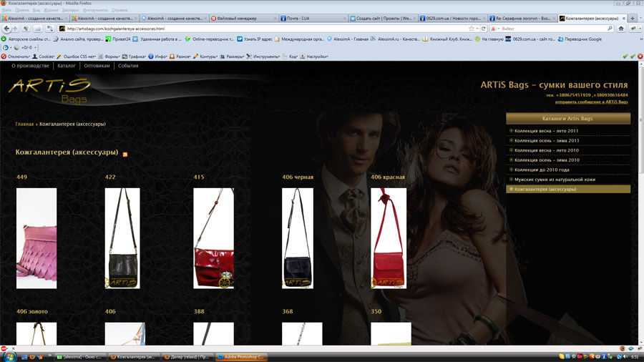Open the black bag thumbnail for model 422
Image resolution: width=644 pixels, height=362 pixels.
point(122,238)
